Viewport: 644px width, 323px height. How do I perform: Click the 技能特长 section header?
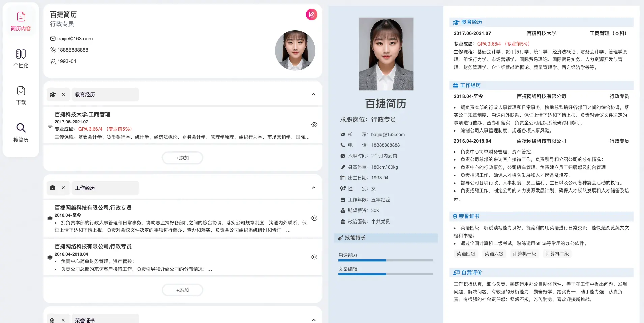click(386, 238)
